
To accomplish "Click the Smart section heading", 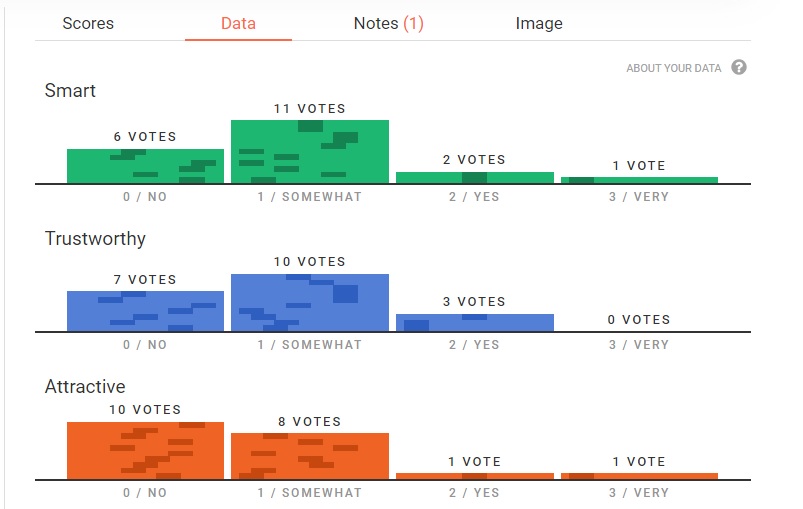I will pos(71,91).
